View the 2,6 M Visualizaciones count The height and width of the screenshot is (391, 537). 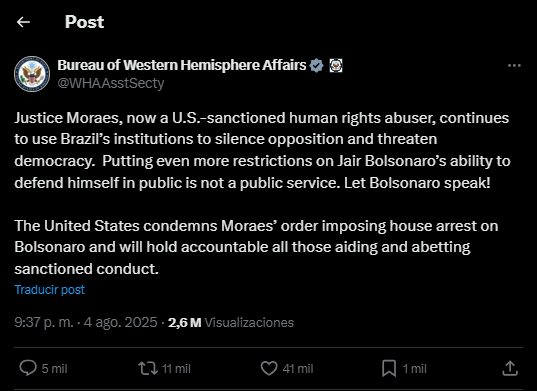pos(231,323)
